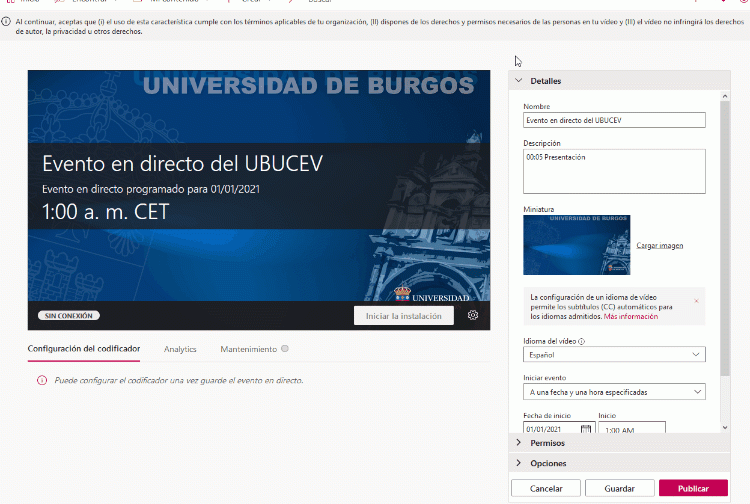Click the info icon in the terms notice
This screenshot has height=504, width=750.
(6, 22)
